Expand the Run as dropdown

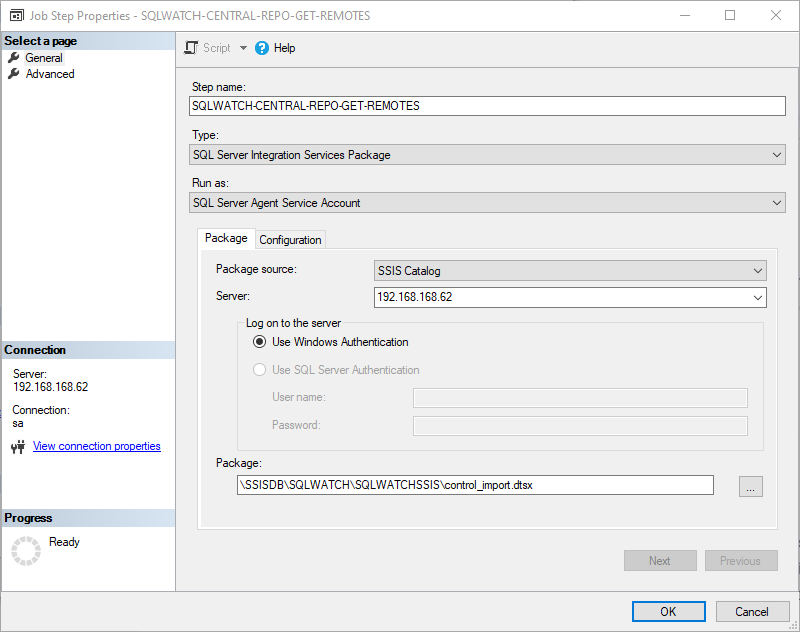[x=487, y=203]
